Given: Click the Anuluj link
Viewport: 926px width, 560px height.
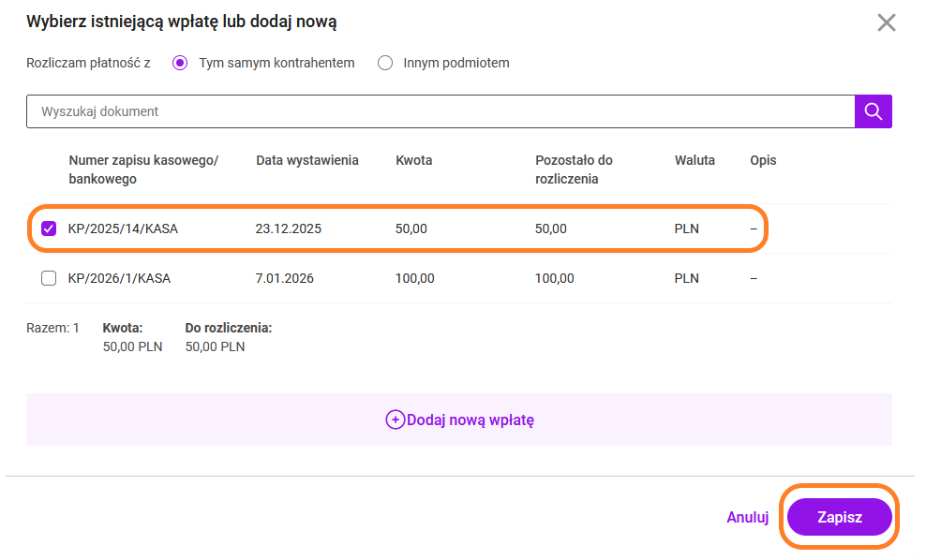Looking at the screenshot, I should coord(747,517).
